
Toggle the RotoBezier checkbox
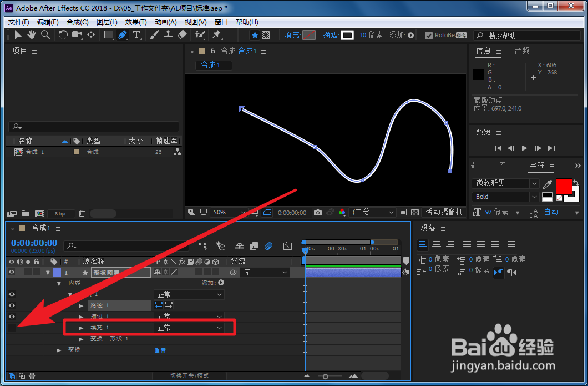pyautogui.click(x=429, y=36)
